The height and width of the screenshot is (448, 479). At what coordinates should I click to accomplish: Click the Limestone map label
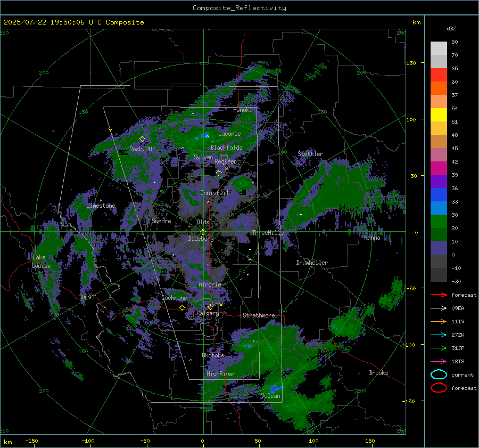tap(101, 206)
